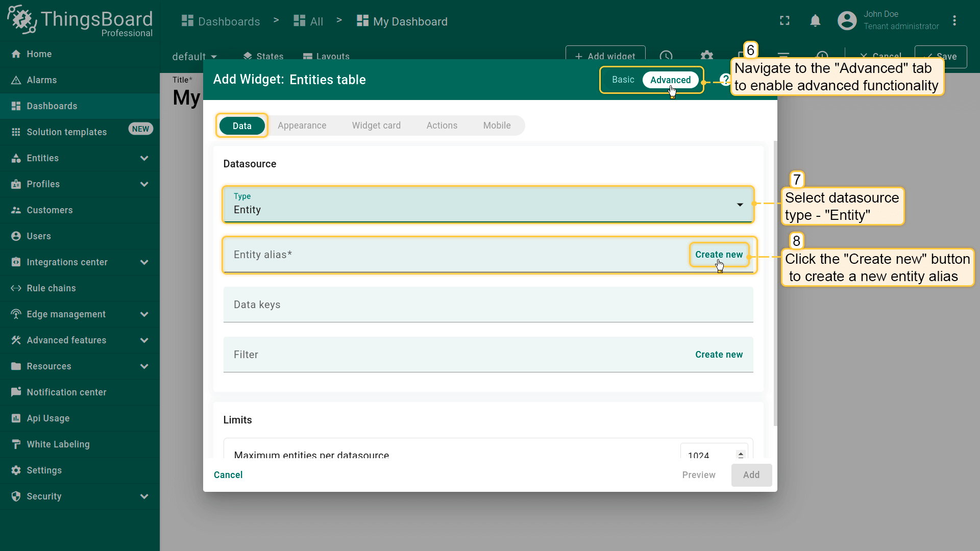Image resolution: width=980 pixels, height=551 pixels.
Task: Expand the Security sidebar section
Action: point(144,496)
